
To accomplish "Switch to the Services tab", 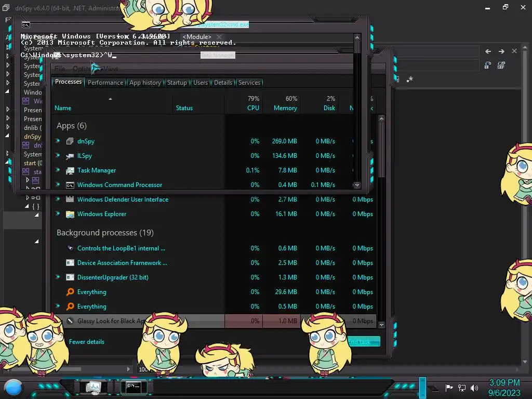I will [249, 83].
